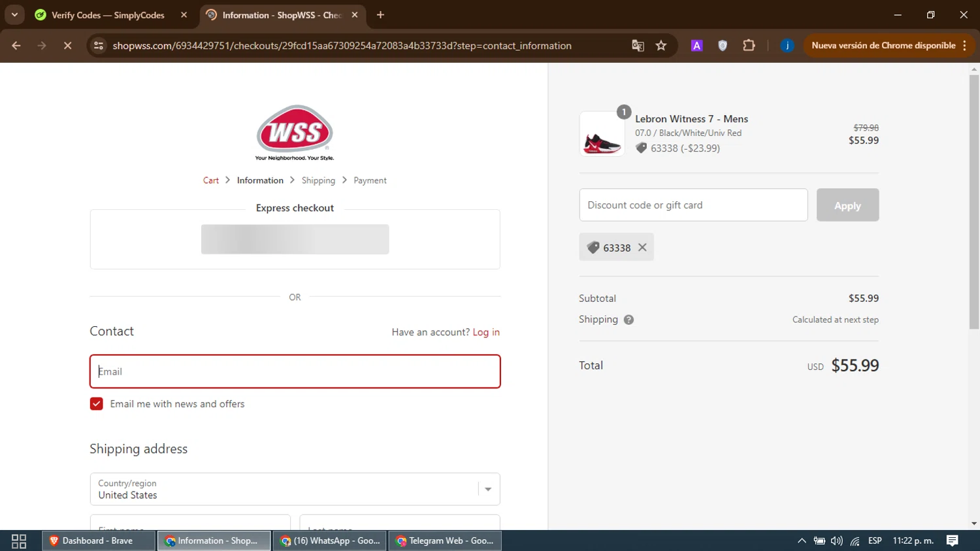Click Nueva versión de Chrome disponible

883,46
